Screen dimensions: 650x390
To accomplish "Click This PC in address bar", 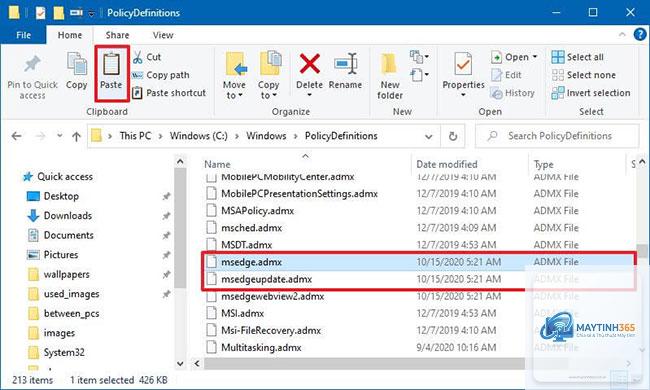I will pos(135,136).
